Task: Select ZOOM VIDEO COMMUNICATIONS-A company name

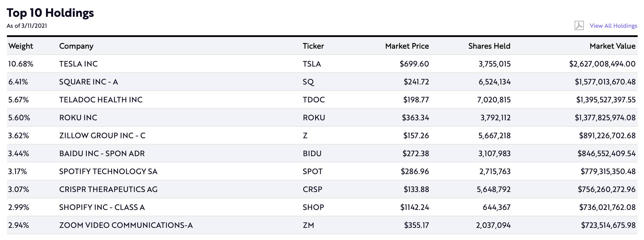Action: 126,225
